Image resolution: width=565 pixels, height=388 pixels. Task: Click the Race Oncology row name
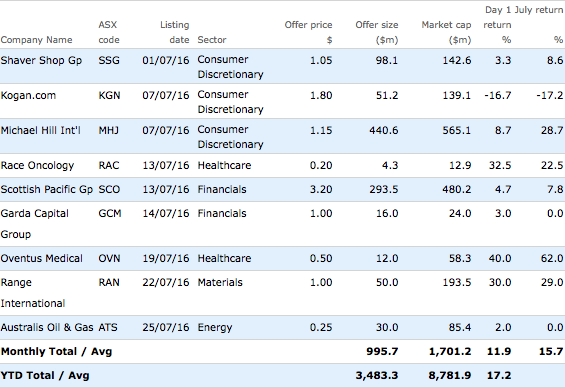(37, 165)
